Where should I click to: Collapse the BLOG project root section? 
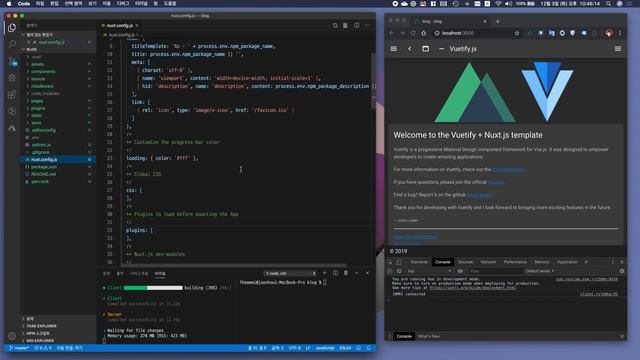31,49
